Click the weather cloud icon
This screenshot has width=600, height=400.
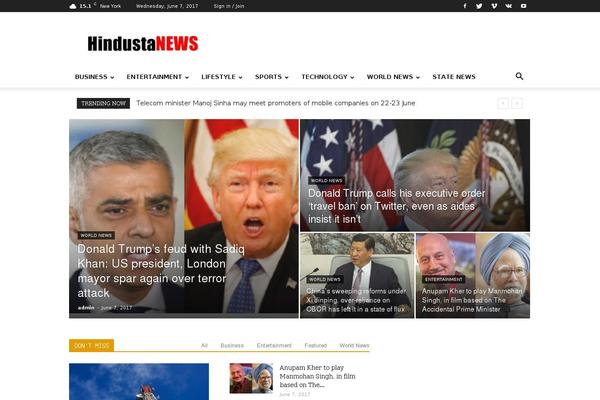coord(73,6)
